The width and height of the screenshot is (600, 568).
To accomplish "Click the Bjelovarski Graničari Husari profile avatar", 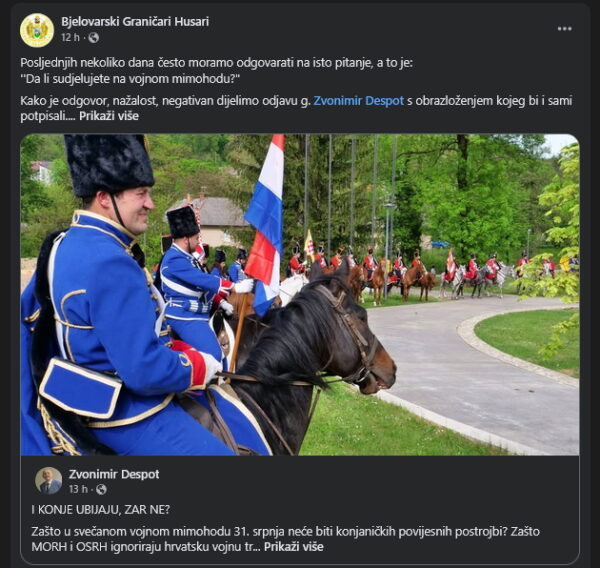I will (37, 30).
